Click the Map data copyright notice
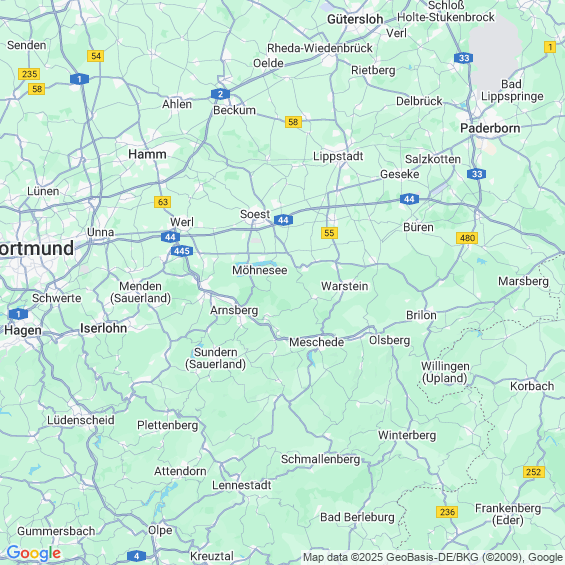The width and height of the screenshot is (565, 565). [x=433, y=557]
